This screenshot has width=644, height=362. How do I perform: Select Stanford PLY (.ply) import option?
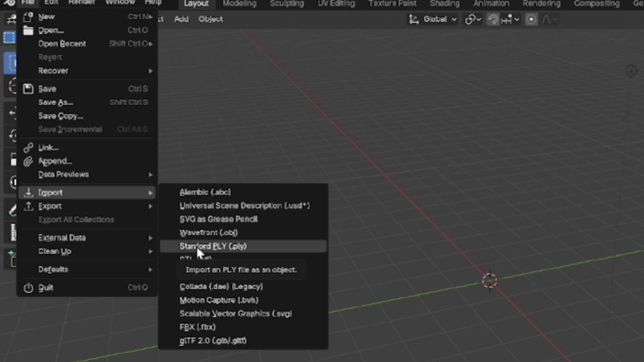coord(213,246)
